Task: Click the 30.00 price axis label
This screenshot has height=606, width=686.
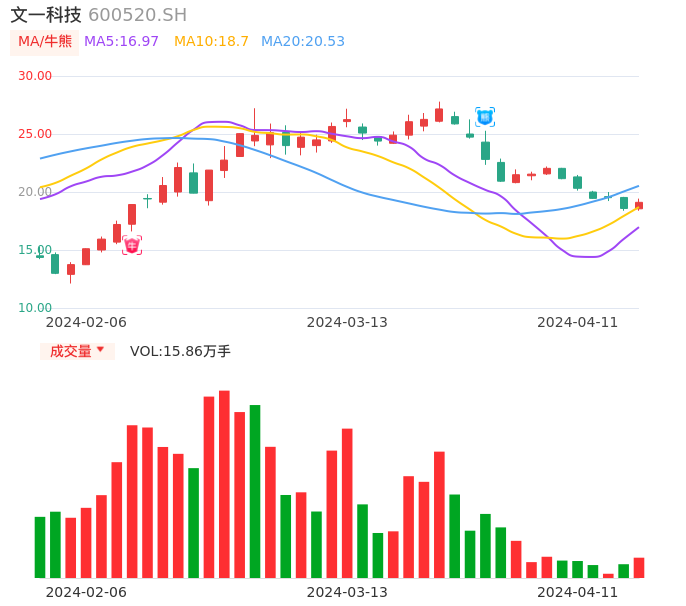Action: [x=35, y=76]
